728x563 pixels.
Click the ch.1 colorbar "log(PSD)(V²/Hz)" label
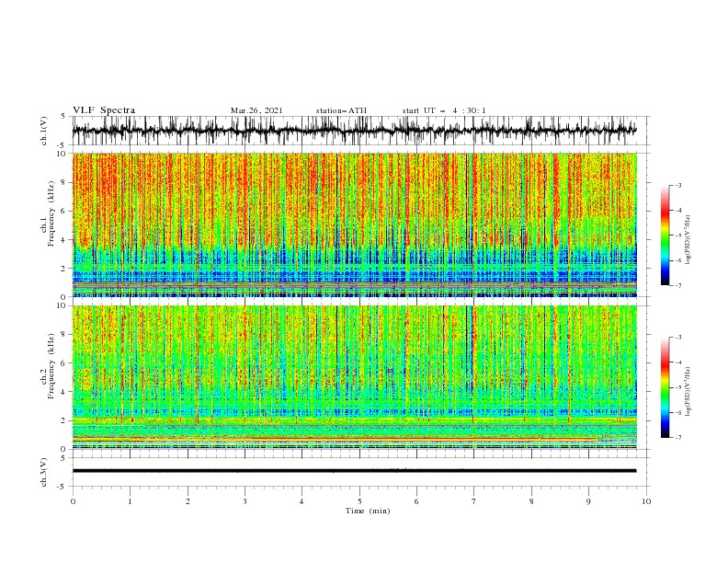tap(688, 240)
